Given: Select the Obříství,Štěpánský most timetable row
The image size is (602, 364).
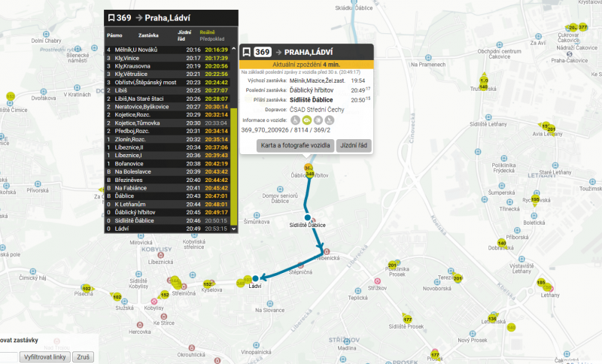Looking at the screenshot, I should point(167,82).
